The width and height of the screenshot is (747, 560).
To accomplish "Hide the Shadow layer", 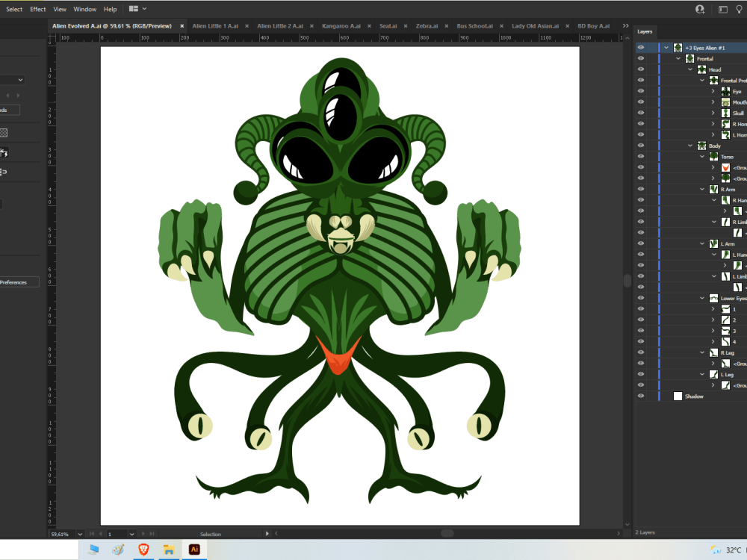I will coord(641,396).
